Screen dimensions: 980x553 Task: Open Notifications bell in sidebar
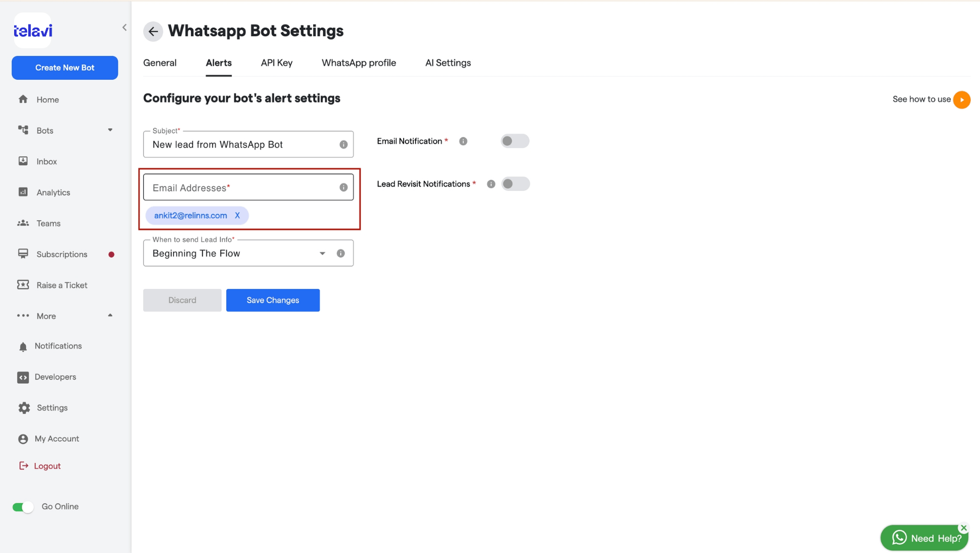coord(23,346)
